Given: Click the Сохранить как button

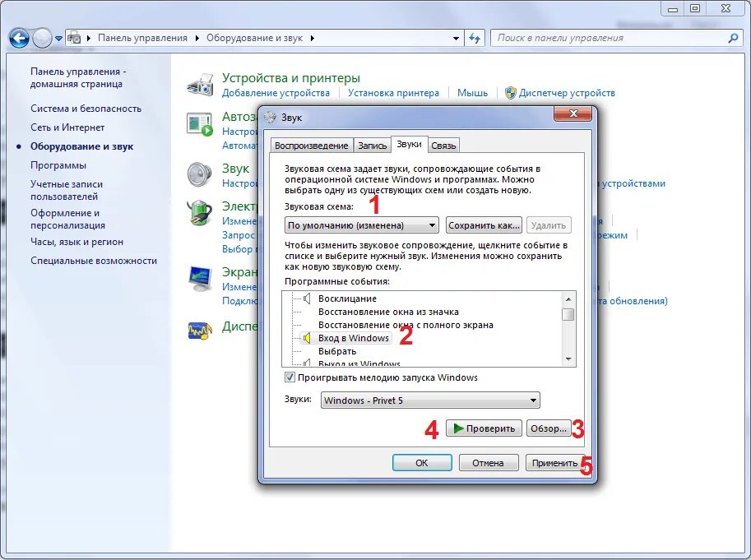Looking at the screenshot, I should click(x=484, y=225).
